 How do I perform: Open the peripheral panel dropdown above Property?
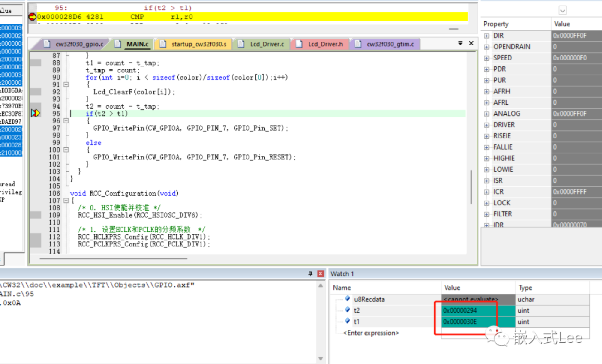click(x=562, y=10)
